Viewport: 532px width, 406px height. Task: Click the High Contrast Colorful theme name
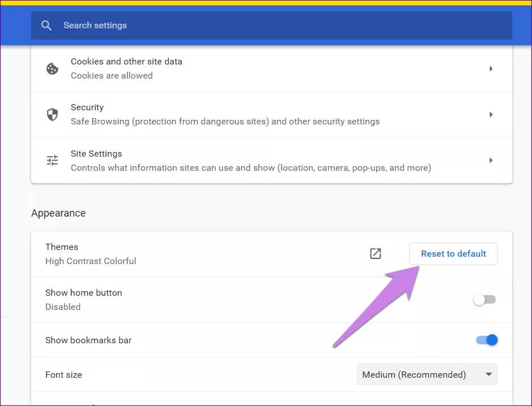91,261
